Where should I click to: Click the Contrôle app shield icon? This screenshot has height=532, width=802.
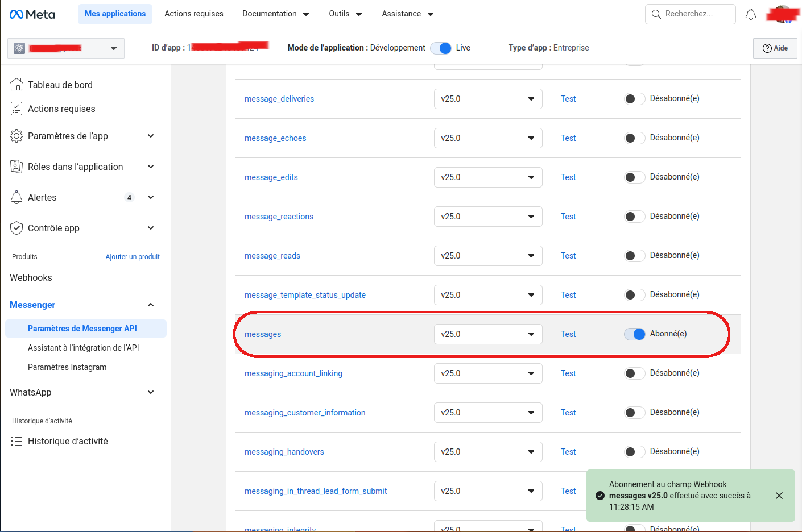tap(16, 228)
